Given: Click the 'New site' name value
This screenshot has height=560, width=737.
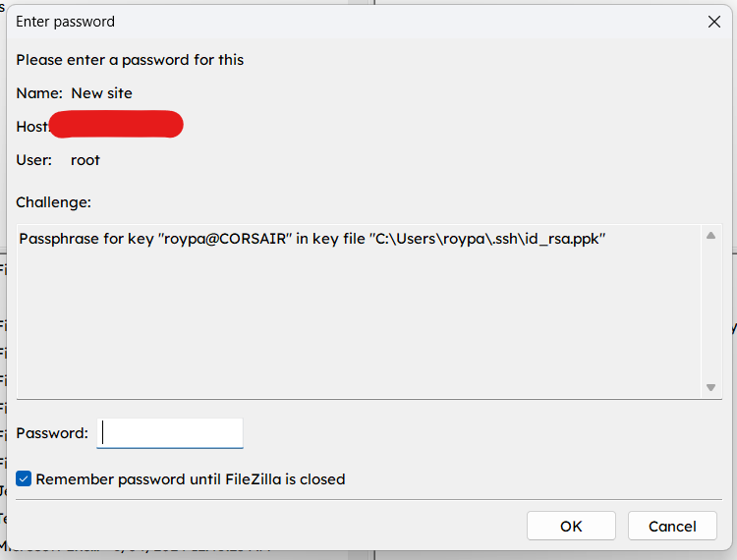Looking at the screenshot, I should click(101, 93).
